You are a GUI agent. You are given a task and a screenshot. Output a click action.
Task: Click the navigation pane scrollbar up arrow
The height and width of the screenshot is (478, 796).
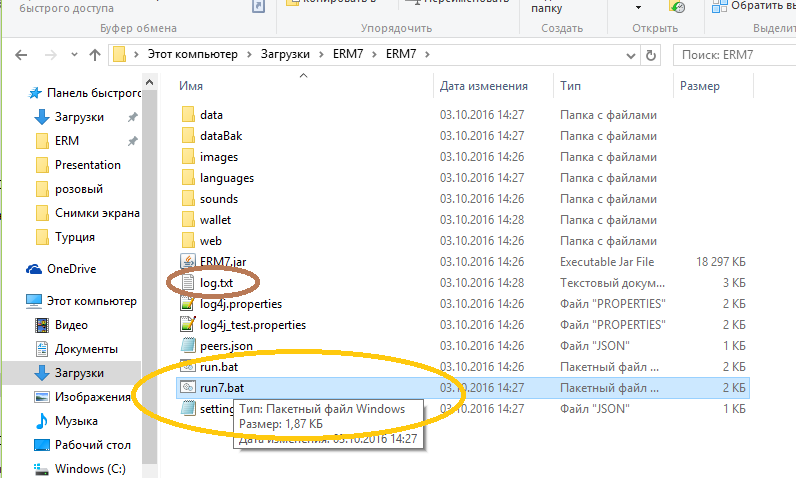click(x=149, y=82)
